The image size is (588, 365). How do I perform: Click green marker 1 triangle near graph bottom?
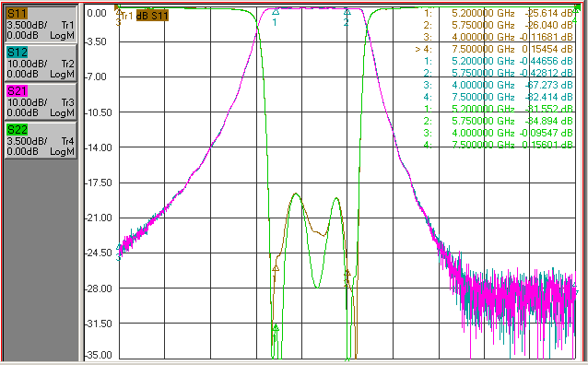276,328
